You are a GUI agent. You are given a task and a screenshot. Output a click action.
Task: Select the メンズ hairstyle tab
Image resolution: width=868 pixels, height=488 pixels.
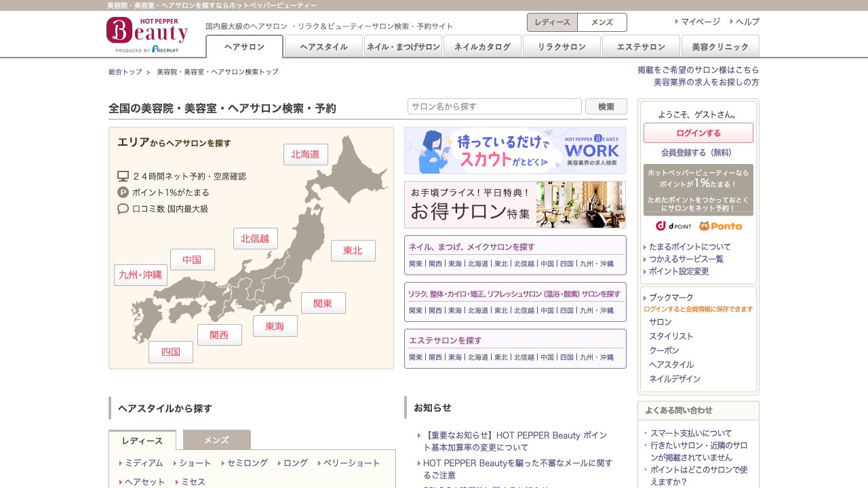coord(216,440)
